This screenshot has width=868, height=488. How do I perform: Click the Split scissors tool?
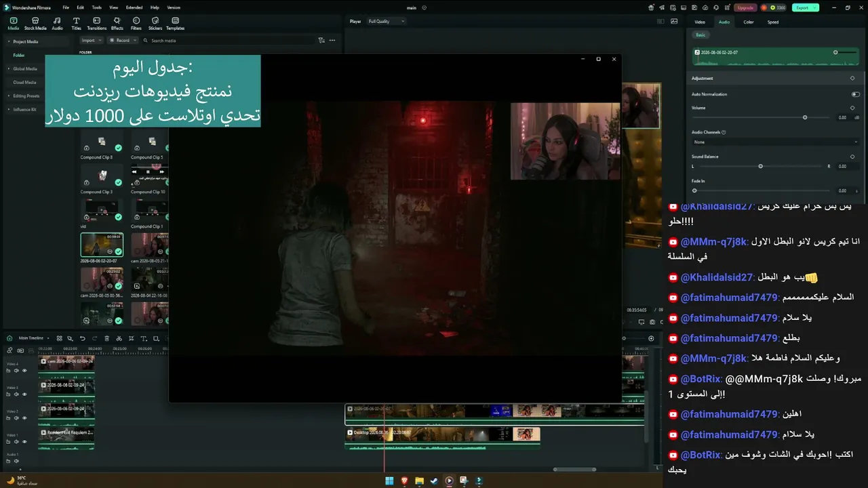(x=119, y=338)
